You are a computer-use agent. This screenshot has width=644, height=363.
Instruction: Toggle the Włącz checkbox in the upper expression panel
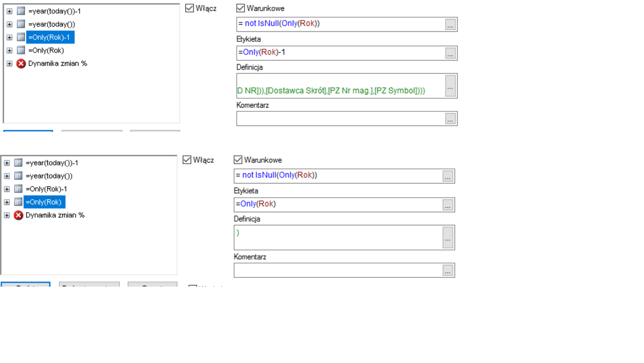190,8
